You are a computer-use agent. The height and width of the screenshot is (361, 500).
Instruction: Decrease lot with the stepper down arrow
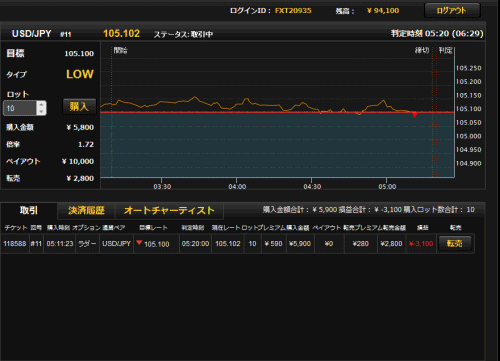41,112
